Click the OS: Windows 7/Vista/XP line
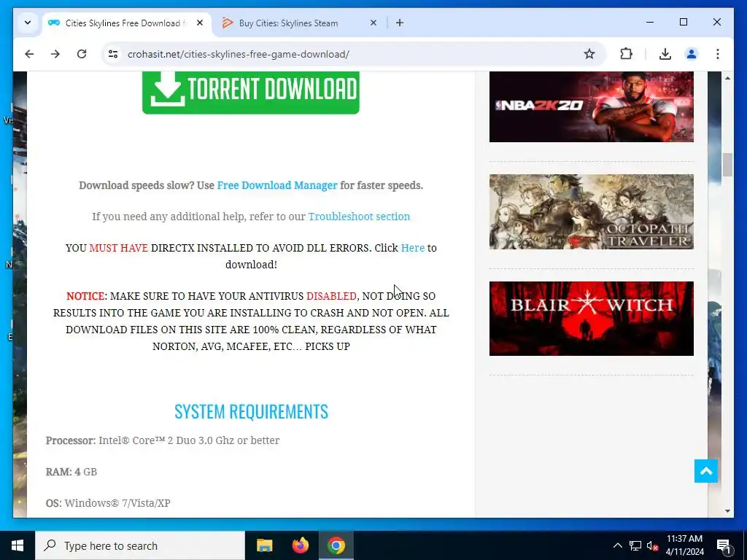The height and width of the screenshot is (560, 747). point(108,503)
